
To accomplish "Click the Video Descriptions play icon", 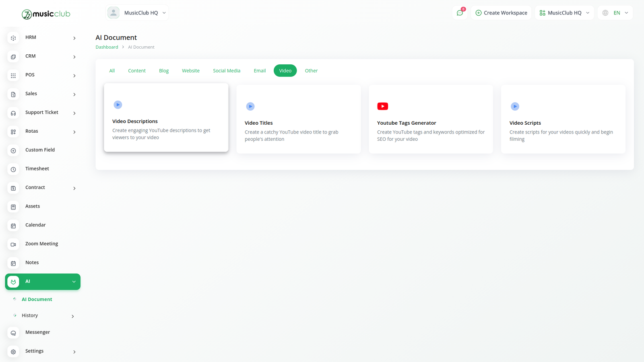I will (118, 105).
